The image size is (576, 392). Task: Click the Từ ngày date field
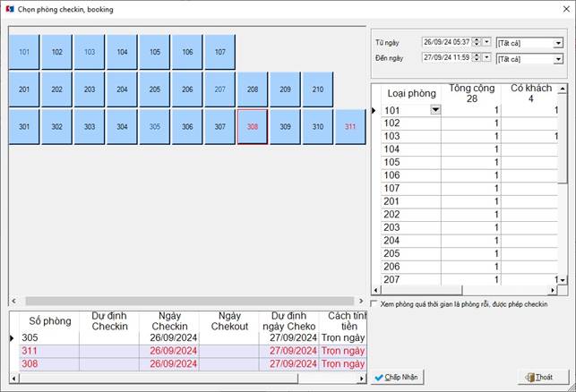click(447, 42)
